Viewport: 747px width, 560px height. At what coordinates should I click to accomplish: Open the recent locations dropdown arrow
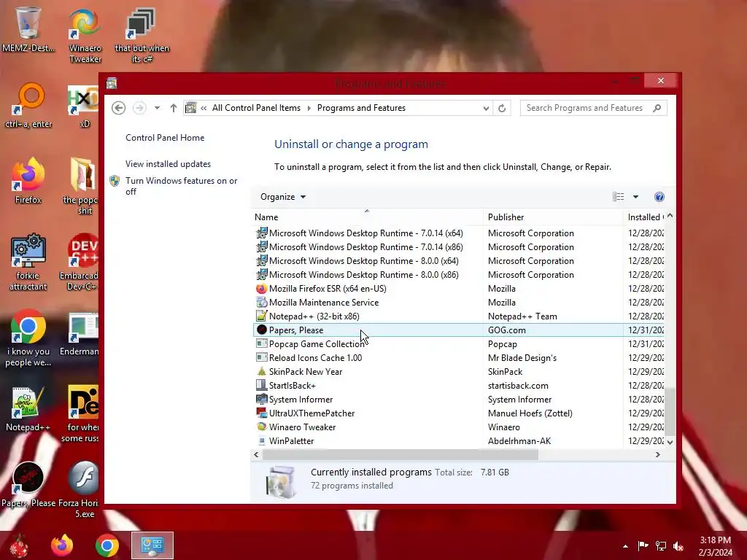tap(157, 108)
